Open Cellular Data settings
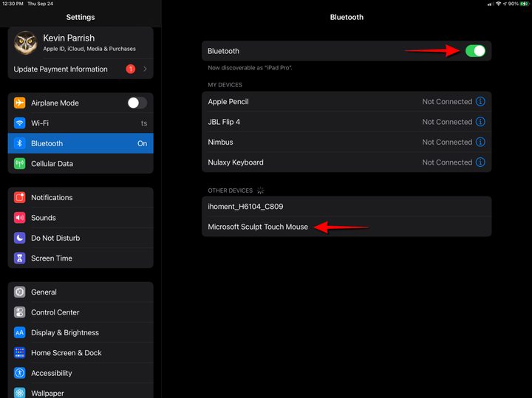 tap(81, 164)
